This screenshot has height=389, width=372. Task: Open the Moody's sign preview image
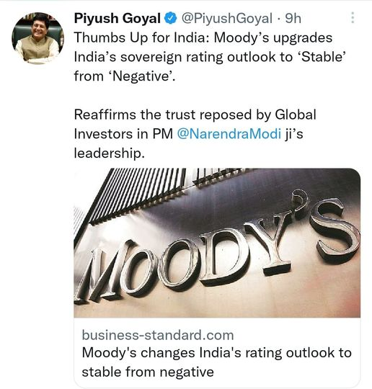217,243
